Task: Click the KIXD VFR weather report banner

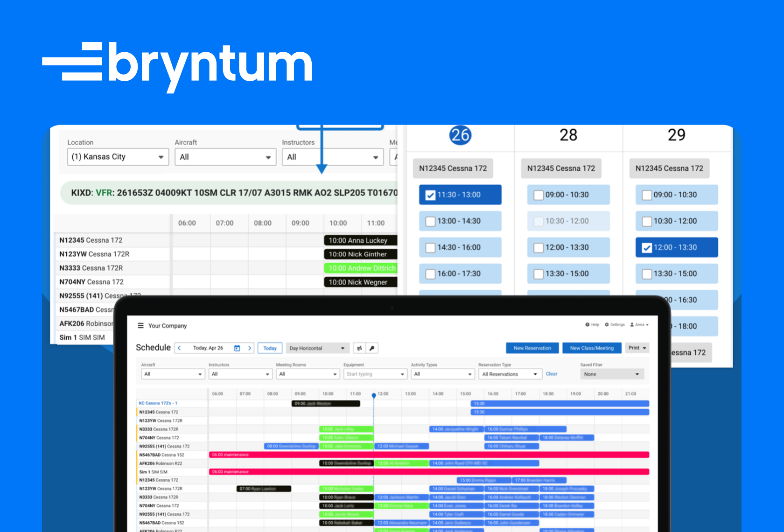Action: [229, 193]
